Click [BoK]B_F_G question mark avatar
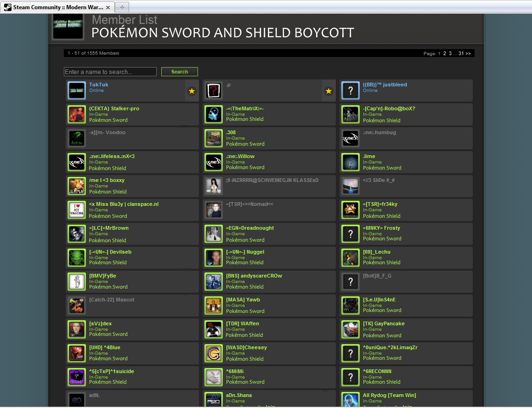The image size is (532, 408). pos(351,281)
